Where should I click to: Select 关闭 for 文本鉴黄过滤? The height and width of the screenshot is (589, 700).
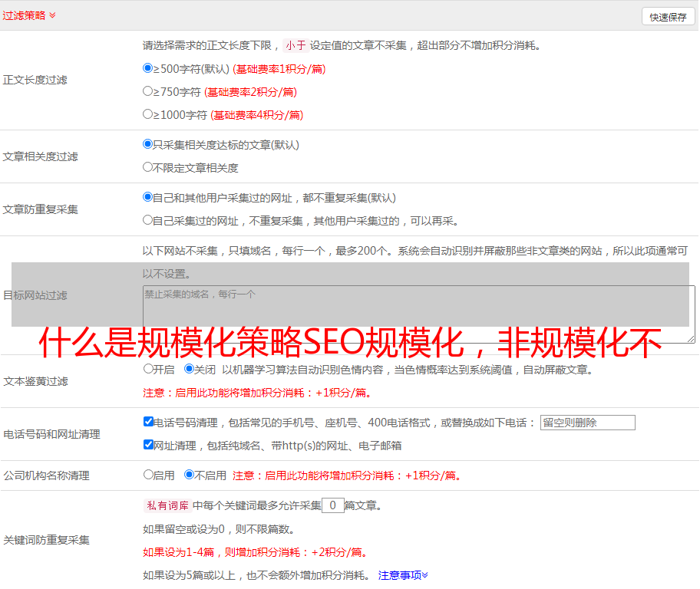(x=189, y=369)
